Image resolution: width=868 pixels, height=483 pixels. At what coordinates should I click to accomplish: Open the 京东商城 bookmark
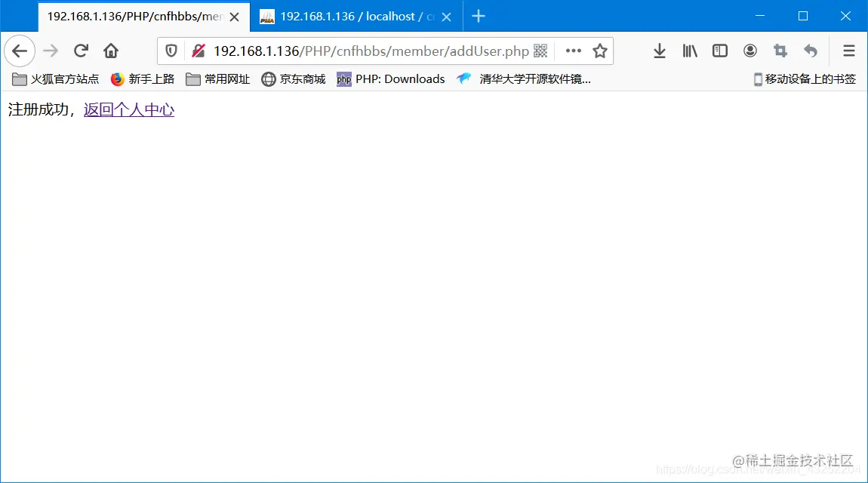point(294,79)
